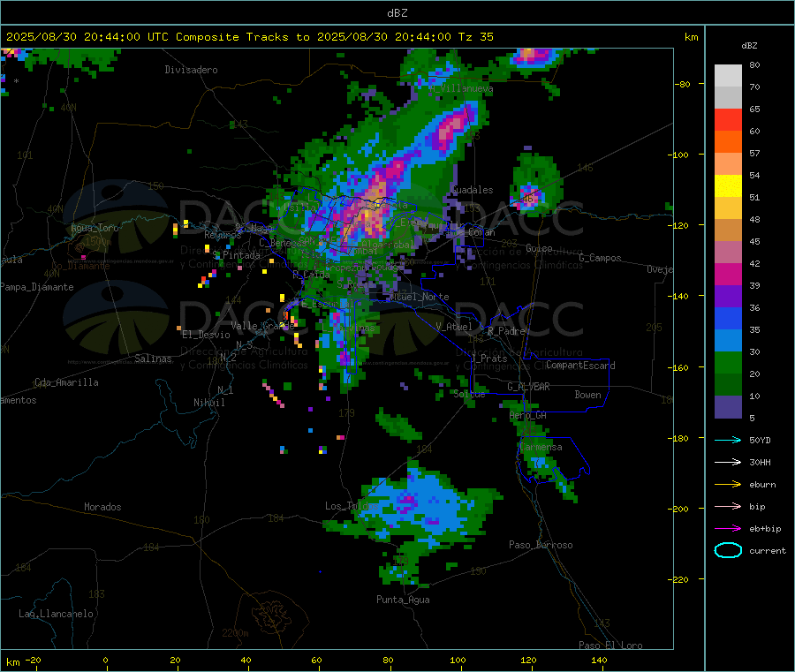Click the 'Soitue' map label
This screenshot has width=795, height=672.
(469, 394)
